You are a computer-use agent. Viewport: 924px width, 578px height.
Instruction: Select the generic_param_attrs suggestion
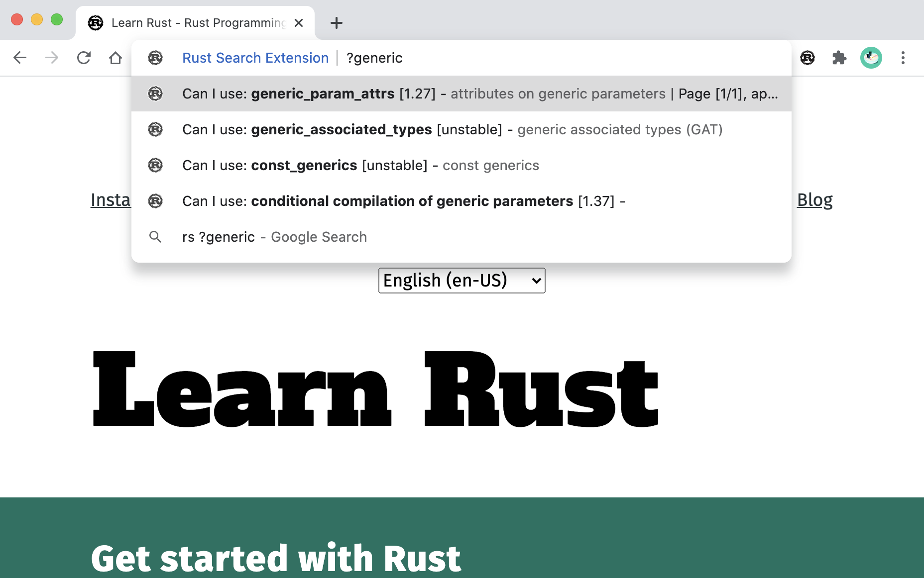pyautogui.click(x=462, y=94)
